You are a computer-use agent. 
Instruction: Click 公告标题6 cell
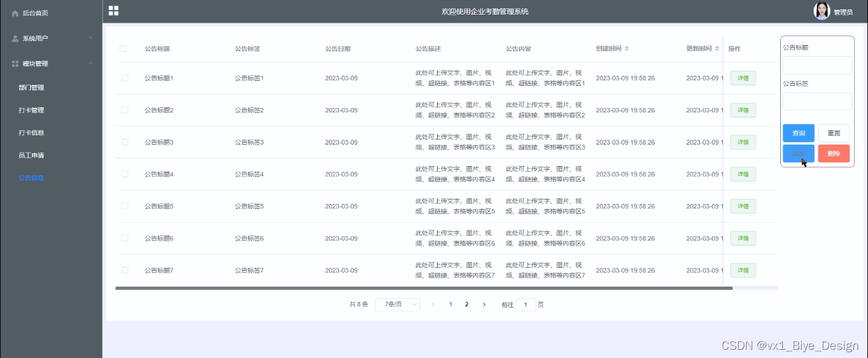tap(159, 238)
